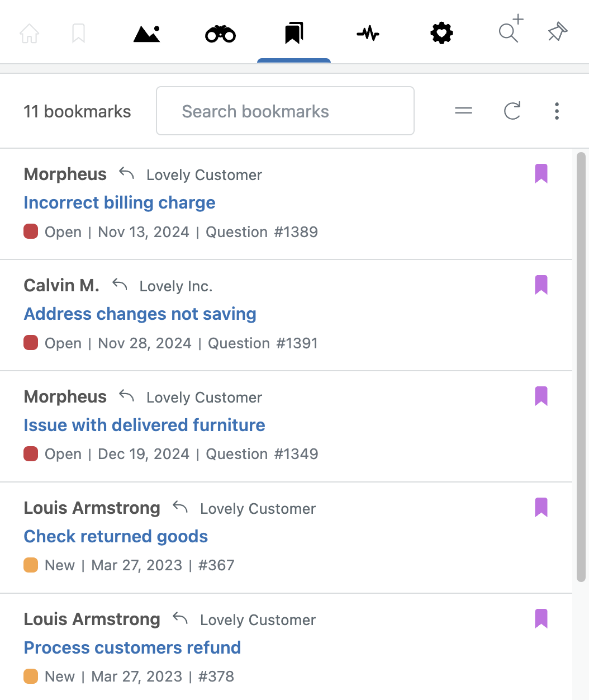Pin the panel with pushpin icon

point(558,32)
